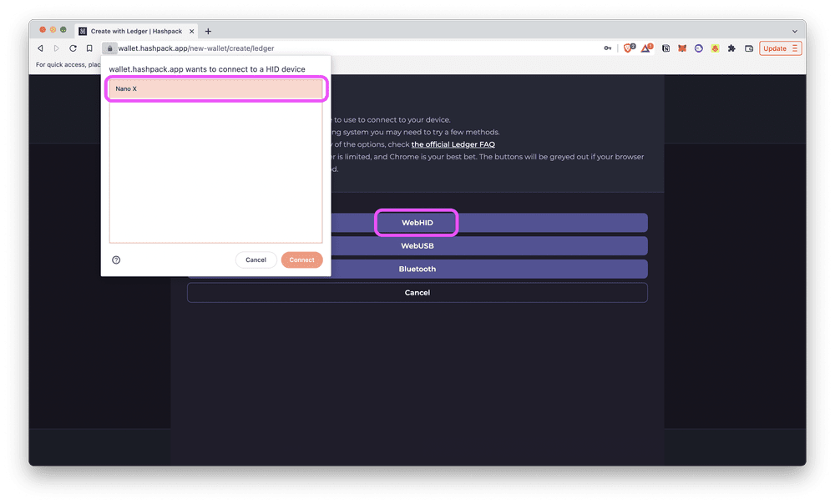Click the bookmark icon near the address bar
This screenshot has width=835, height=504.
89,48
